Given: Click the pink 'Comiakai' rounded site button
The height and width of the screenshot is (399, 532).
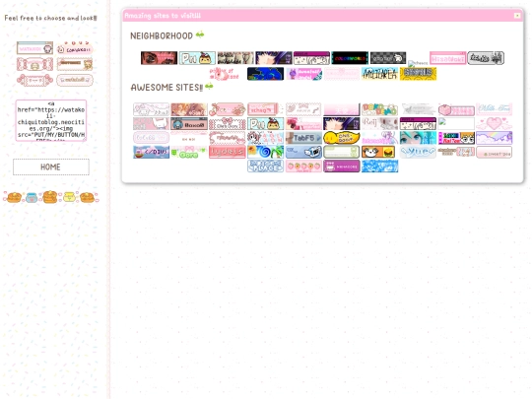Looking at the screenshot, I should click(75, 48).
